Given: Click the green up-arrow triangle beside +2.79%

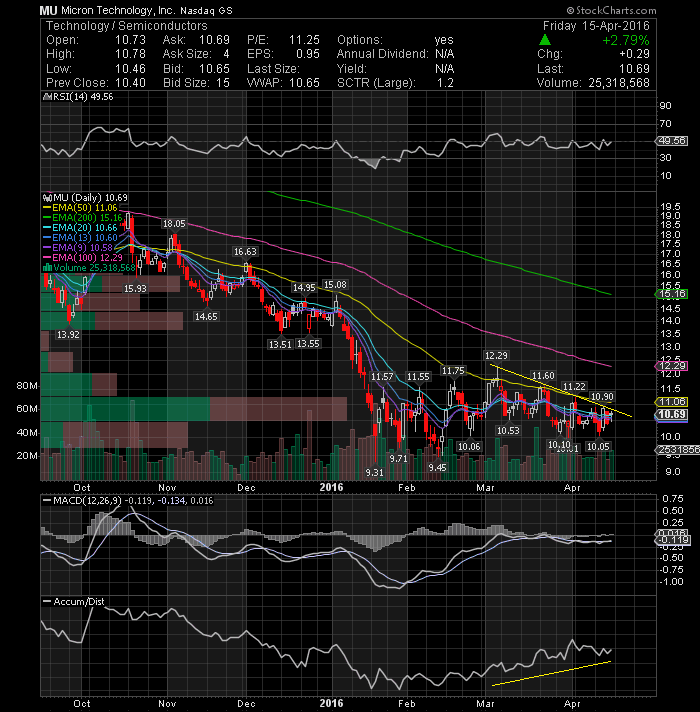Looking at the screenshot, I should coord(545,40).
